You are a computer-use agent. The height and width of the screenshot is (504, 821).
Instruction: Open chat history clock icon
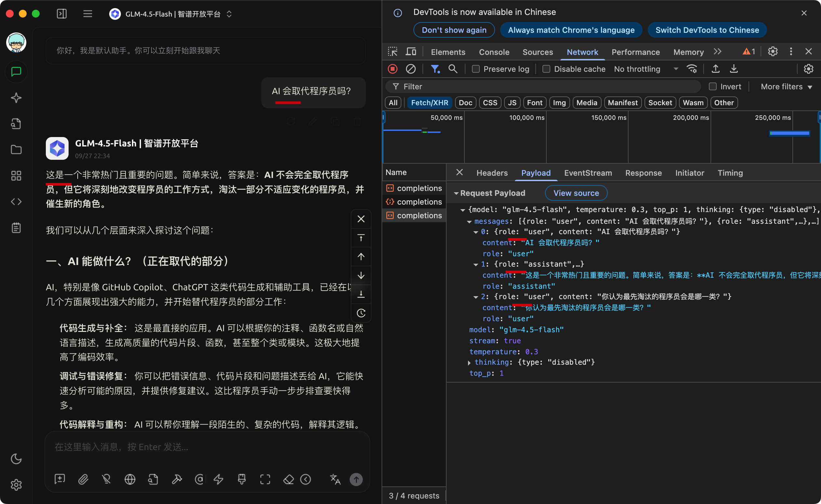[361, 313]
